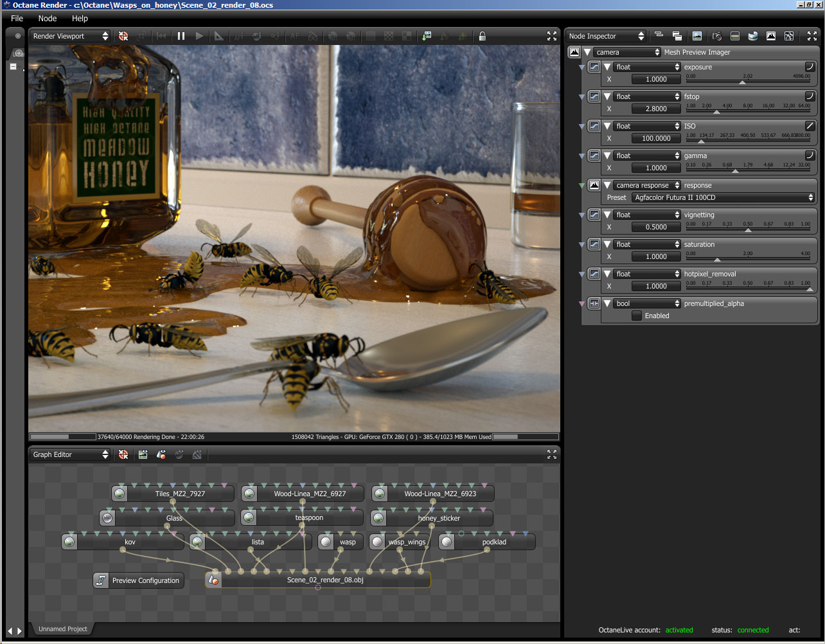Click the play button in Render Viewport toolbar

[x=200, y=36]
